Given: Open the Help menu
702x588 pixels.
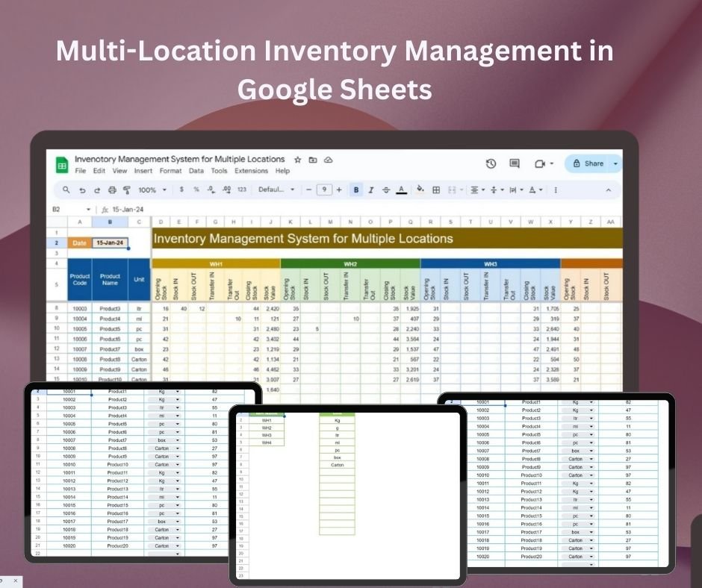Looking at the screenshot, I should click(x=282, y=171).
